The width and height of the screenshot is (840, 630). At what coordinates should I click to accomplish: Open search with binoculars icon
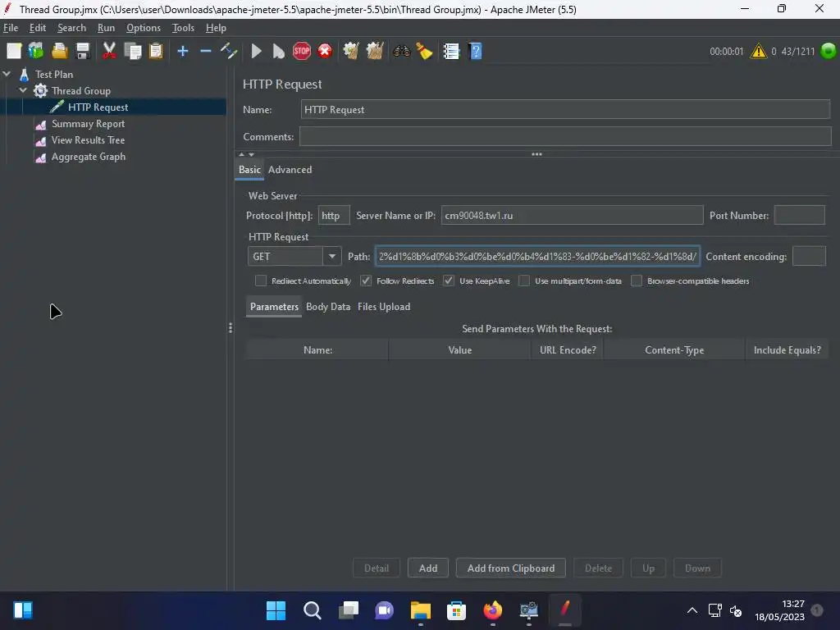pos(401,52)
